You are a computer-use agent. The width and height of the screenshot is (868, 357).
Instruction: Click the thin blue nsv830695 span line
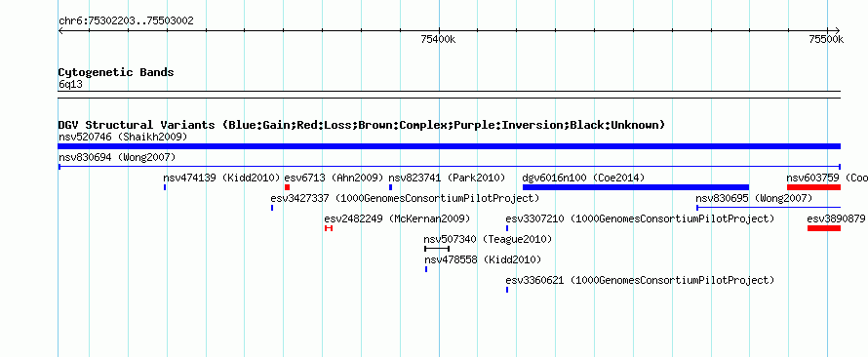coord(769,208)
